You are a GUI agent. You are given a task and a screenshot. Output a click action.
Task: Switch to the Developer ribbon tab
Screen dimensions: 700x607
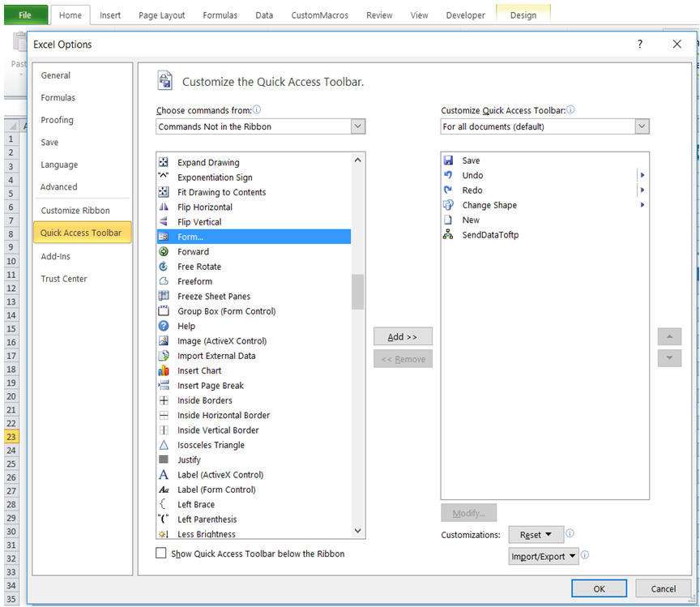(465, 14)
